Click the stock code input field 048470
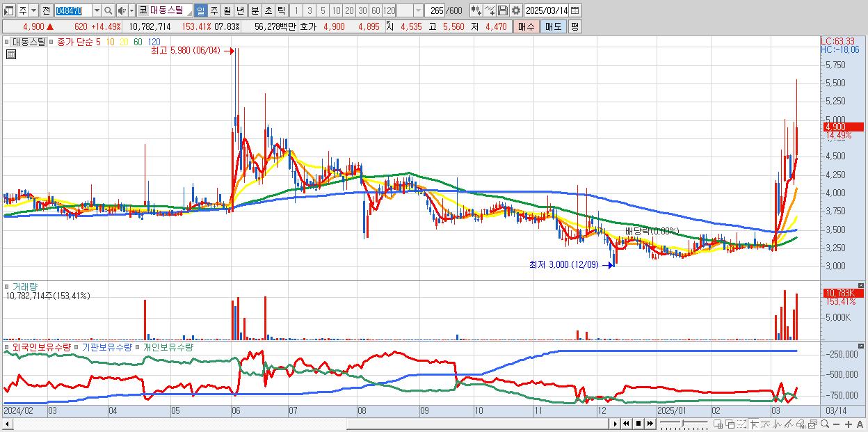 click(73, 10)
